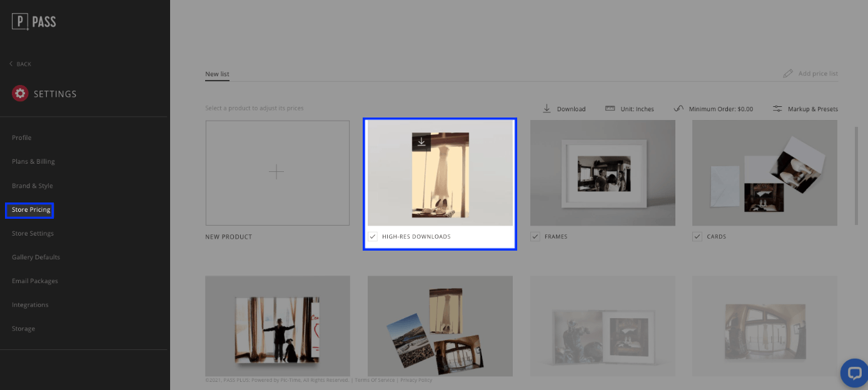The image size is (868, 390).
Task: Click the HIGH-RES DOWNLOADS label
Action: point(416,237)
